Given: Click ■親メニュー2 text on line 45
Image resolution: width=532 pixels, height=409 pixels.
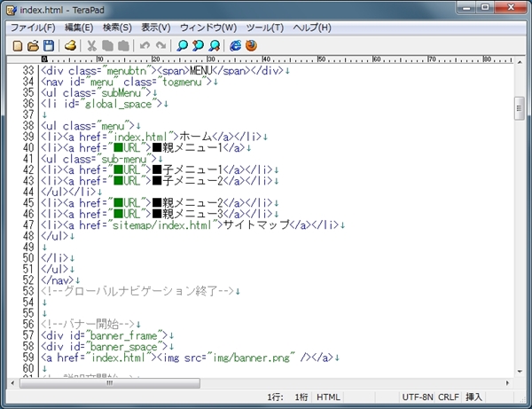Looking at the screenshot, I should coord(187,203).
